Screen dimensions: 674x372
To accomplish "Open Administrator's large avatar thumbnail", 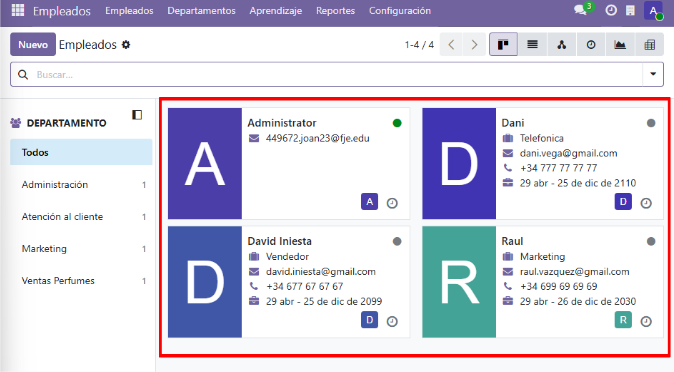I will [x=205, y=163].
